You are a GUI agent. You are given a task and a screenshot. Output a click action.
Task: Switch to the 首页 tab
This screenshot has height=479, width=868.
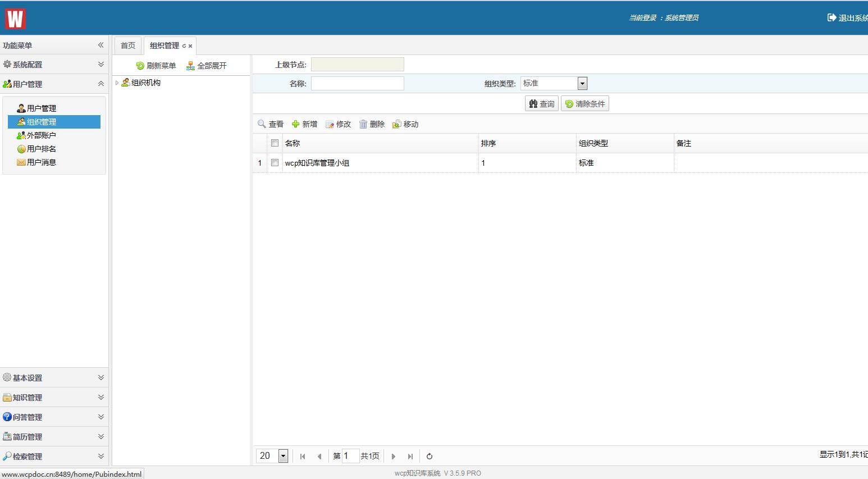(128, 45)
